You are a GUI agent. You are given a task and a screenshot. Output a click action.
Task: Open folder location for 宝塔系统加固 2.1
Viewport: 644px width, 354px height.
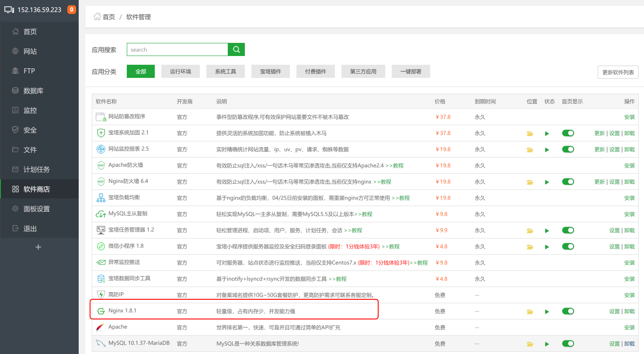(530, 133)
